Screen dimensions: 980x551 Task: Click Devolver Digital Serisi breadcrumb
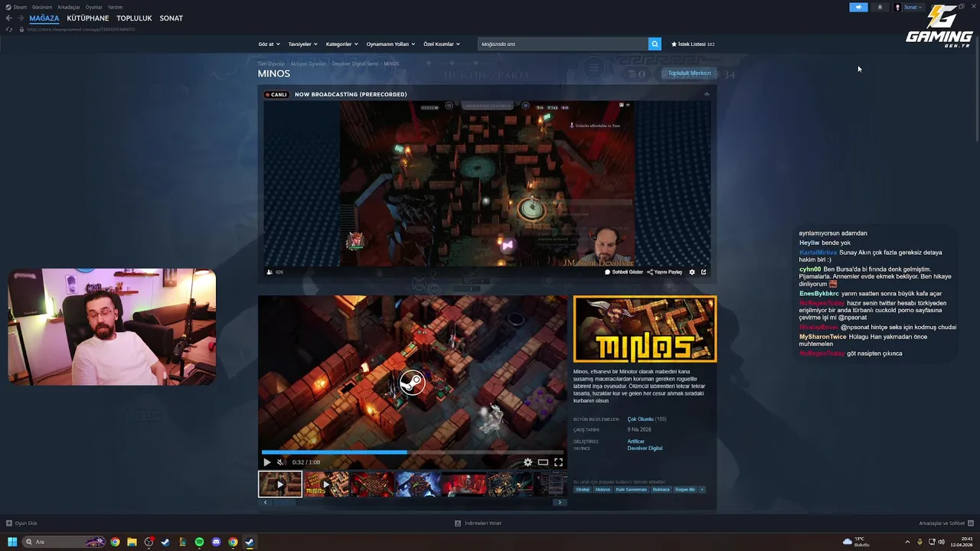coord(355,64)
